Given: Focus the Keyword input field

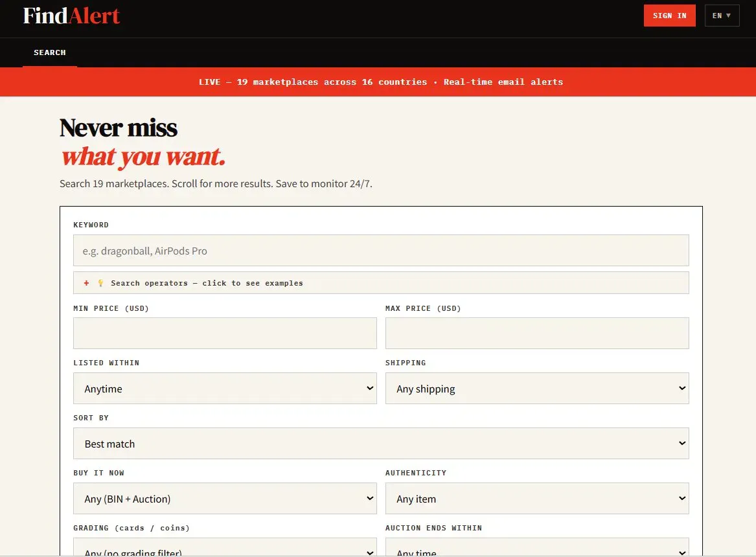Looking at the screenshot, I should [381, 251].
